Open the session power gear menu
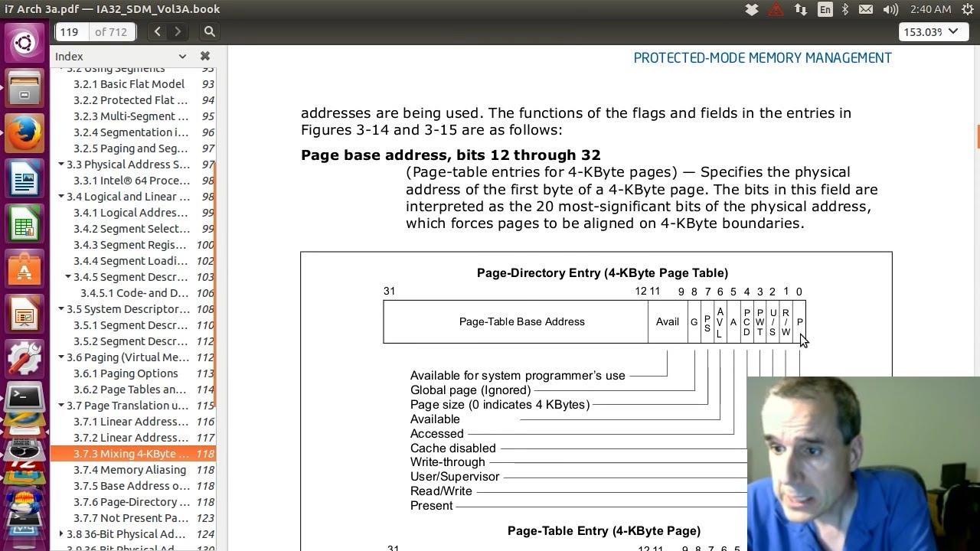This screenshot has width=980, height=551. tap(966, 9)
